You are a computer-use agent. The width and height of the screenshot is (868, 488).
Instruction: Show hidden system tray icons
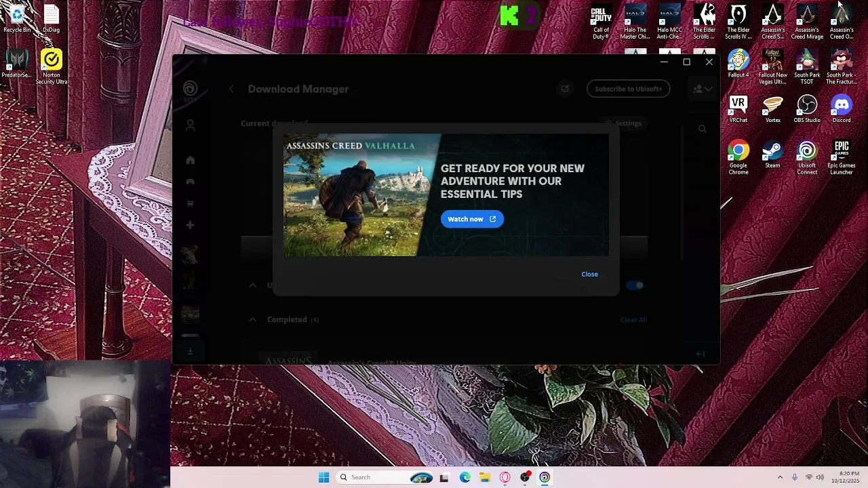780,477
